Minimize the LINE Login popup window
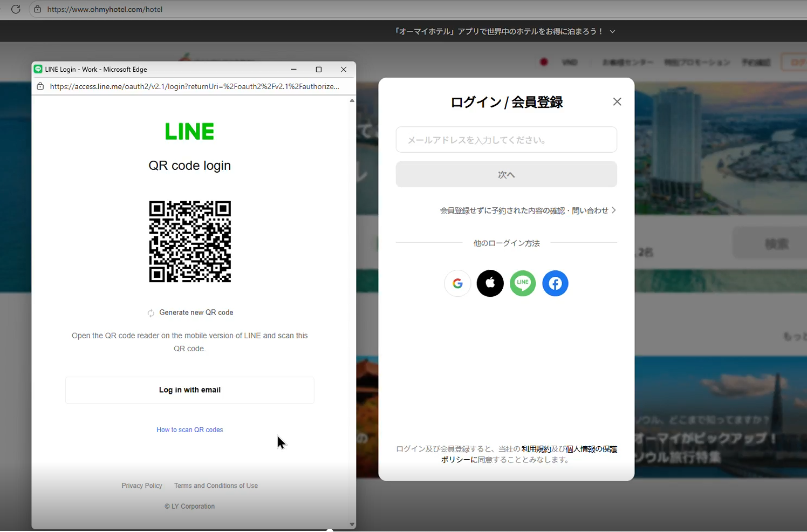The width and height of the screenshot is (807, 532). 293,69
